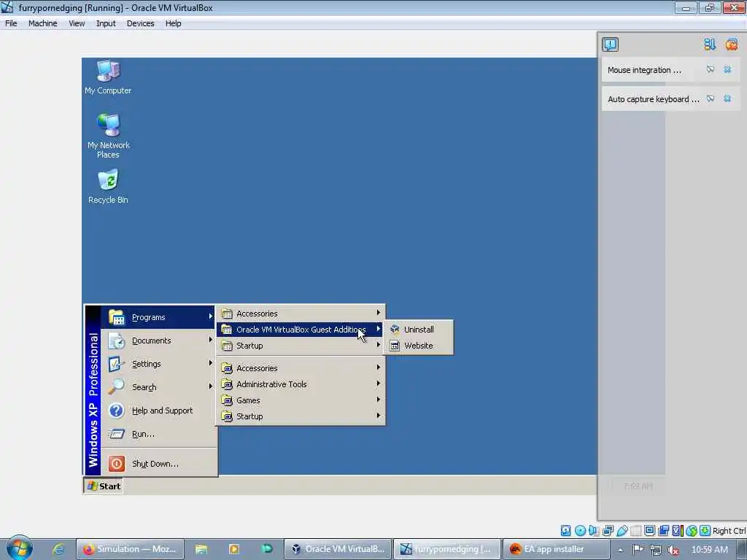Open the Devices menu
747x560 pixels.
[x=140, y=23]
